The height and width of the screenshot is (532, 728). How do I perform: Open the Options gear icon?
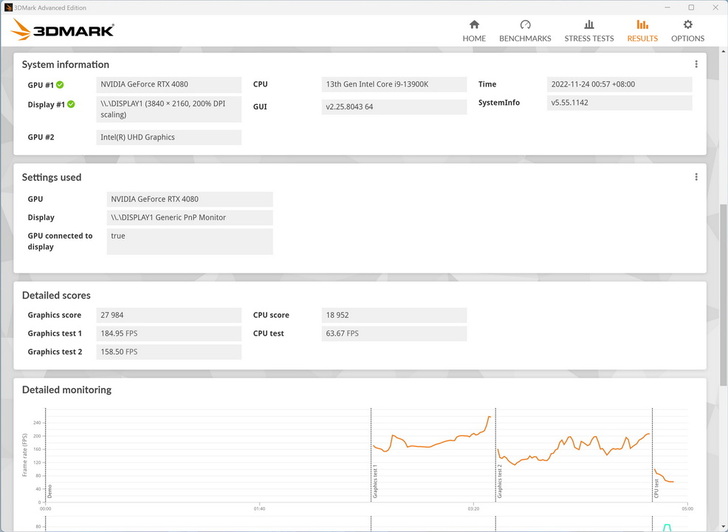click(x=687, y=25)
